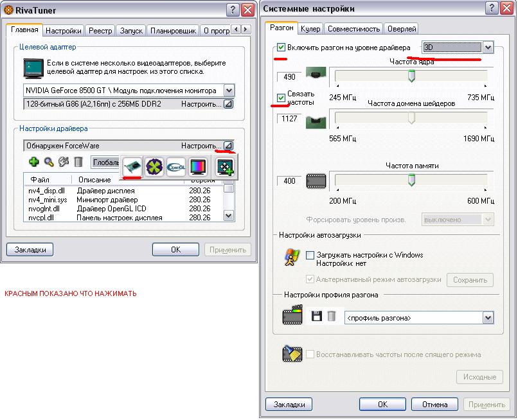Click the shader clock 1127 field

click(x=289, y=119)
